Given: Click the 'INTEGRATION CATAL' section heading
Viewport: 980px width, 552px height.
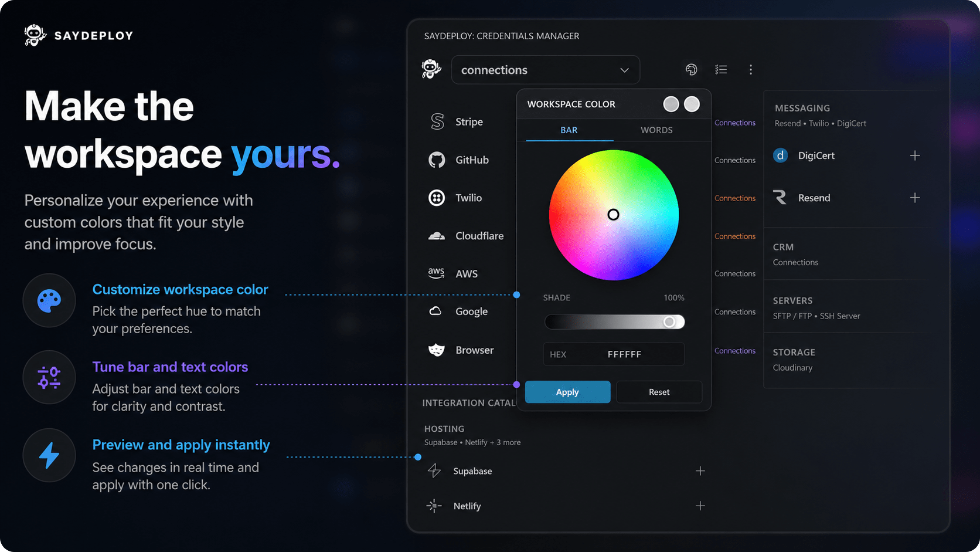Looking at the screenshot, I should tap(469, 403).
